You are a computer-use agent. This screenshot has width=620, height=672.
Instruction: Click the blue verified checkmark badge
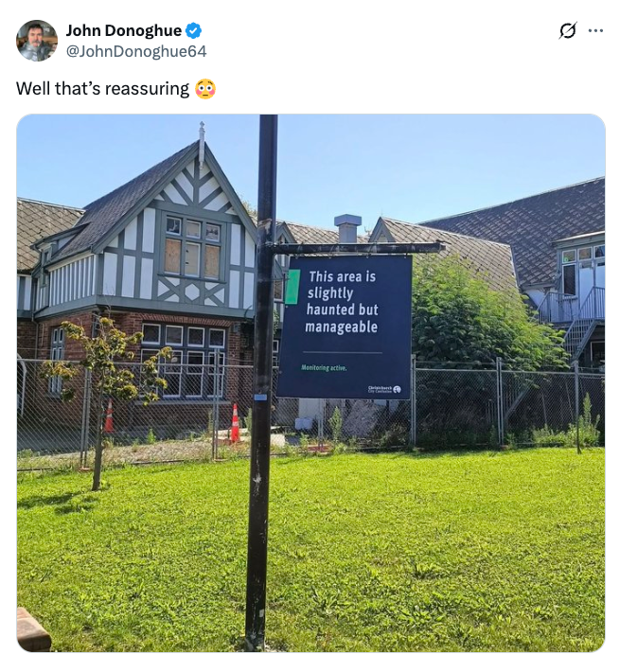pyautogui.click(x=193, y=30)
